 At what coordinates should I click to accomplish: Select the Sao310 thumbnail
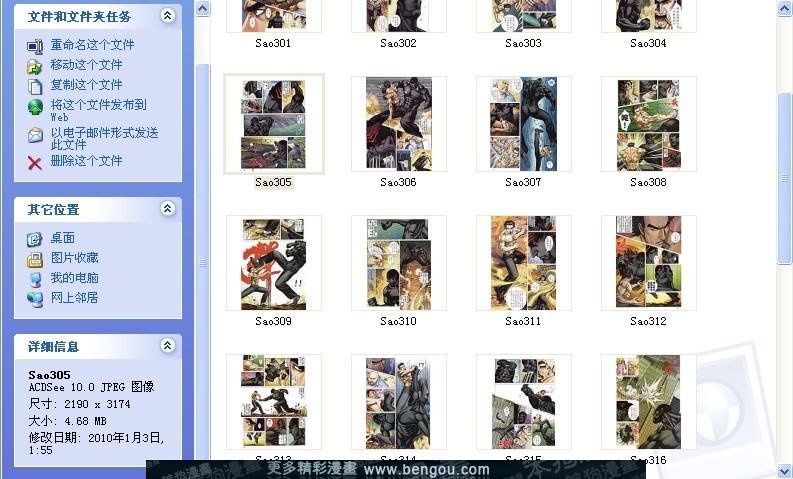pos(399,263)
